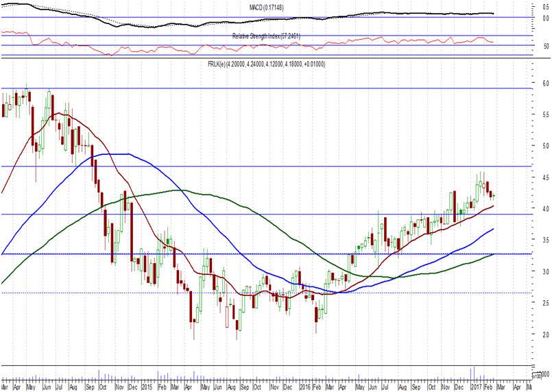Select the 2.5 price axis label
This screenshot has height=392, width=552.
pos(546,303)
